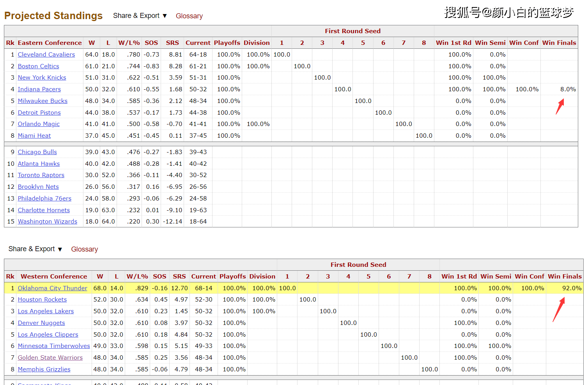
Task: Sort Eastern table by W column header
Action: click(92, 43)
